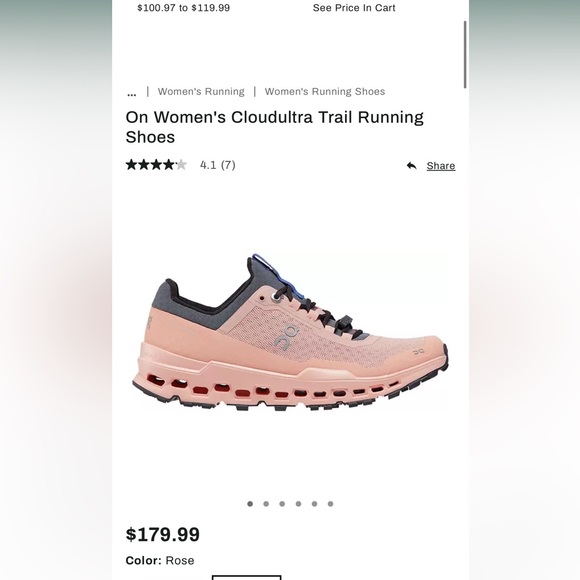Select the sixth image carousel dot
Viewport: 580px width, 580px height.
coord(331,504)
